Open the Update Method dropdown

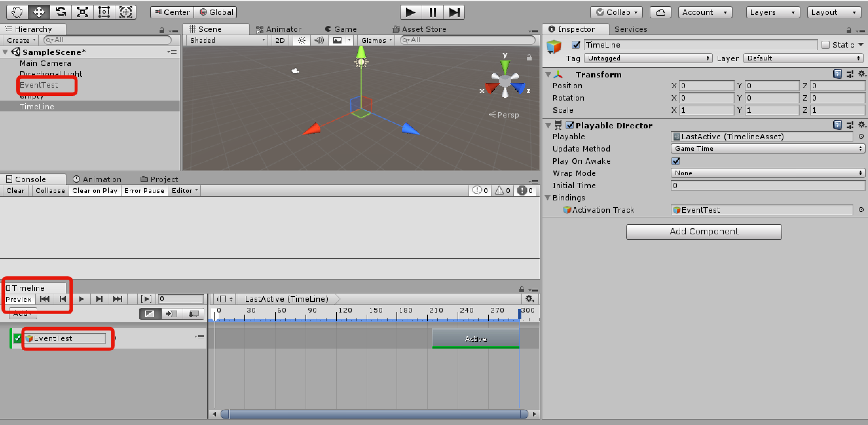(x=767, y=148)
